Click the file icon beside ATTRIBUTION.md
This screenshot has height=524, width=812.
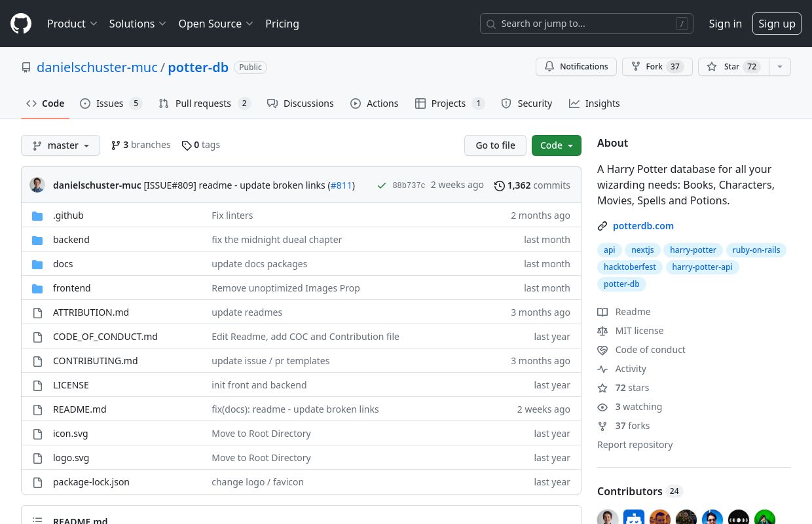[x=37, y=312]
